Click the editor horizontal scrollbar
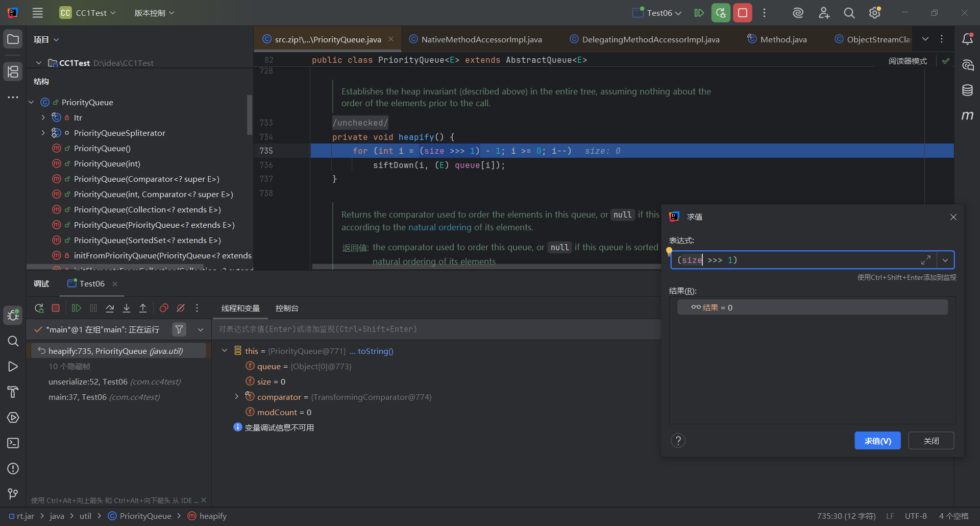The height and width of the screenshot is (526, 980). (486, 266)
